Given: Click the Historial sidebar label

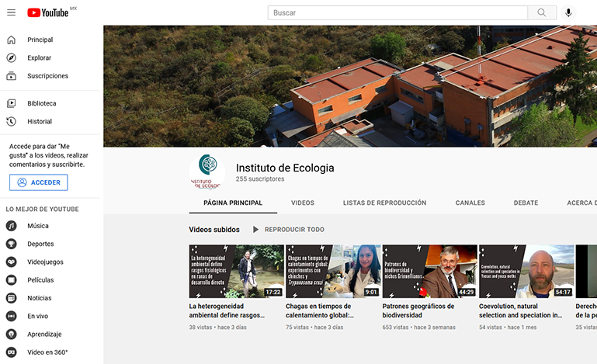Looking at the screenshot, I should pos(40,121).
